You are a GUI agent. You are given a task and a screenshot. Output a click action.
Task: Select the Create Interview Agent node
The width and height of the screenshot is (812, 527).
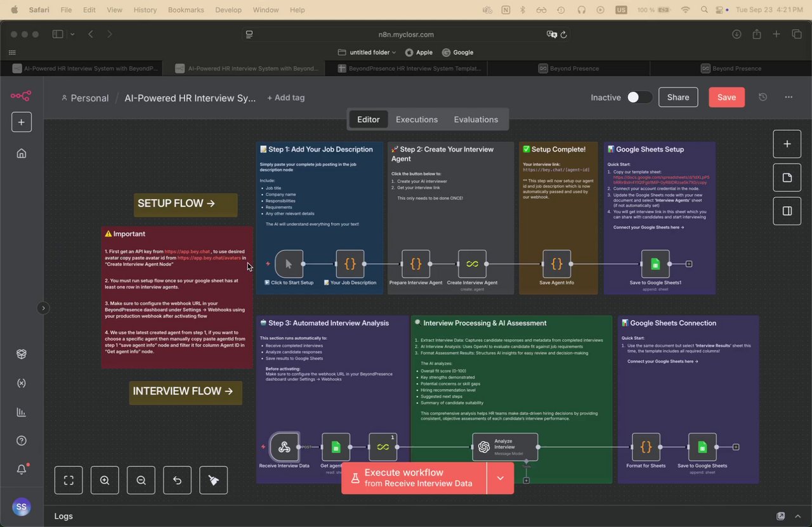click(x=472, y=264)
